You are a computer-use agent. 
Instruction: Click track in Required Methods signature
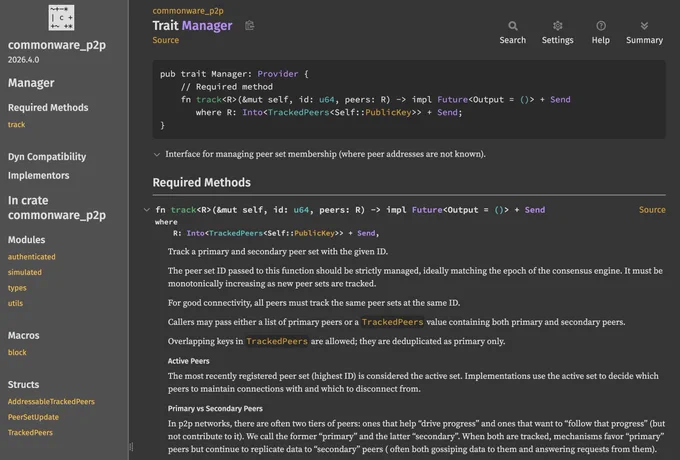(x=183, y=210)
